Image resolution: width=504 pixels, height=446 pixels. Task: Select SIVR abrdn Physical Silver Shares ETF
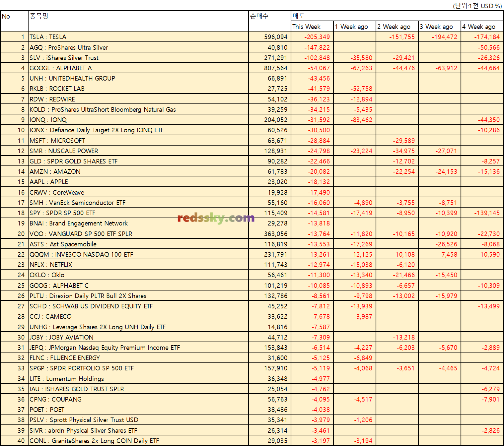click(x=138, y=430)
